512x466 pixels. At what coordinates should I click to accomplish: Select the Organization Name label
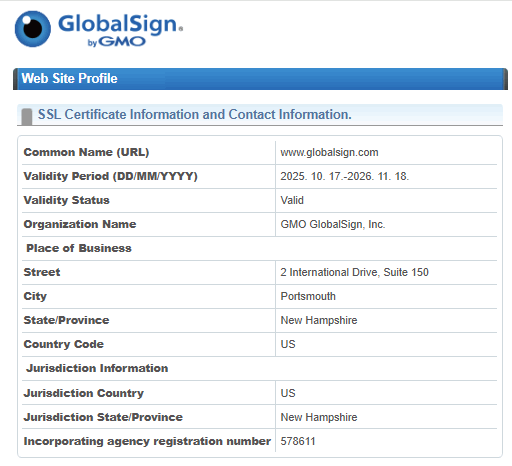coord(80,224)
